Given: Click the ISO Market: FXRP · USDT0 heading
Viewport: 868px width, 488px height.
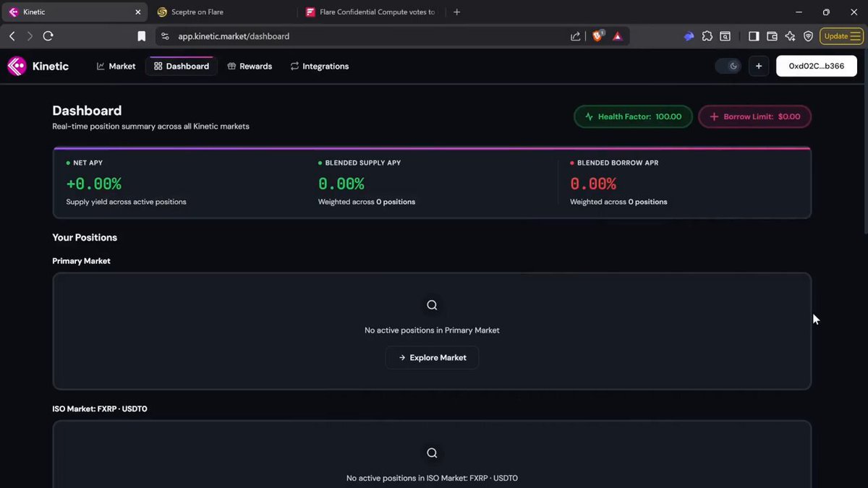Looking at the screenshot, I should click(x=100, y=408).
